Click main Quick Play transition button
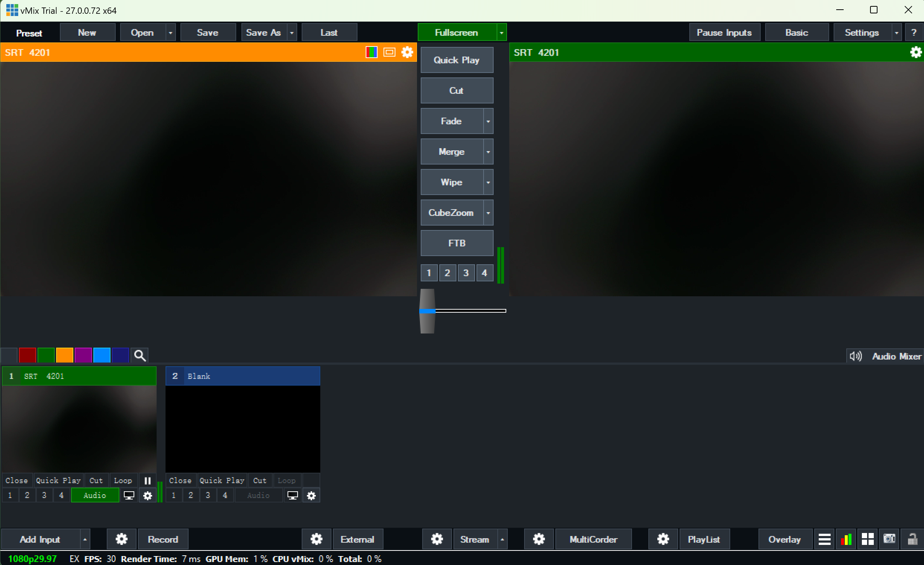Viewport: 924px width, 565px height. coord(457,60)
